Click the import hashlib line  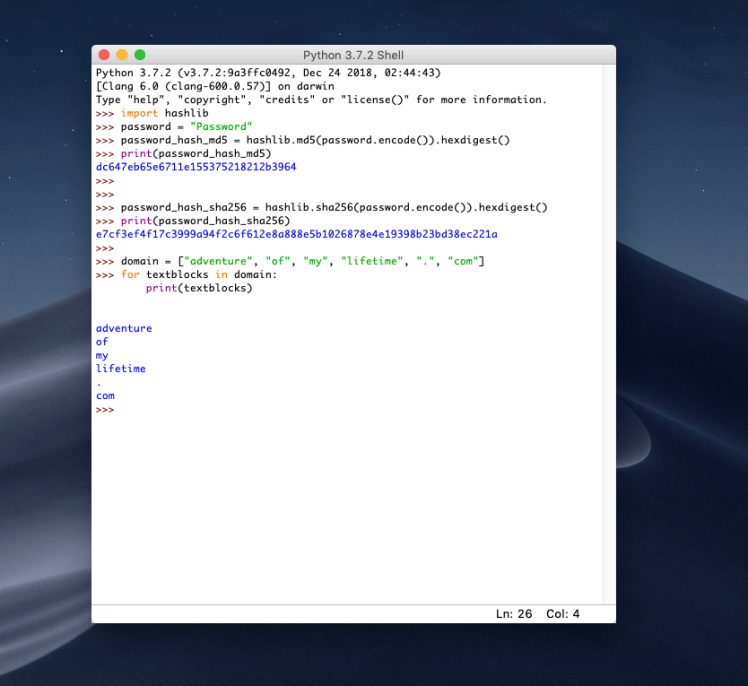(x=165, y=114)
